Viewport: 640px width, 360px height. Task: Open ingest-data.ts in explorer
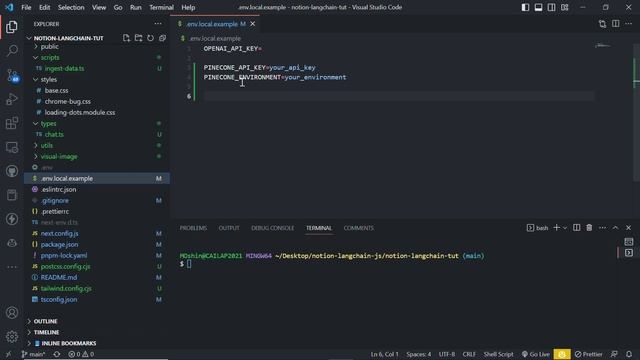(64, 69)
